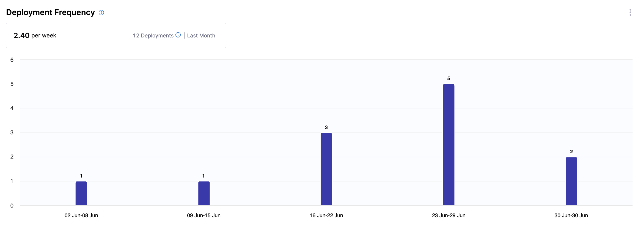
Task: Click the 09 Jun-15 Jun axis label
Action: pos(204,215)
